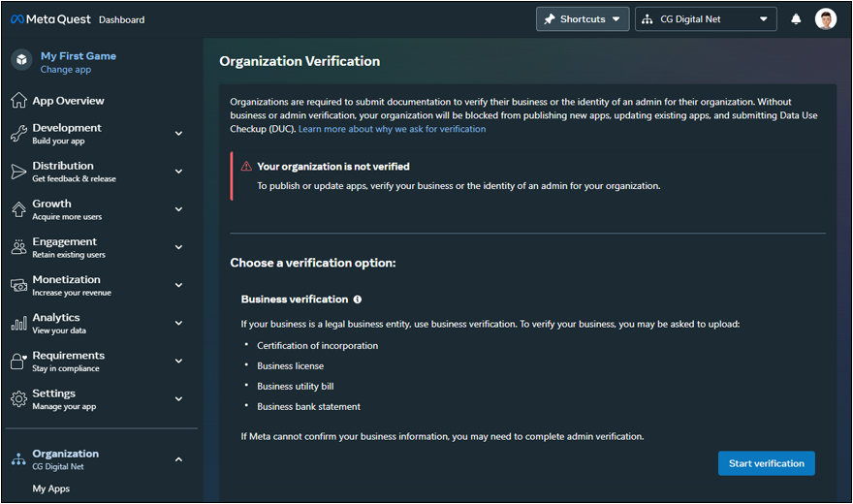Select the Distribution menu label
This screenshot has height=504, width=853.
pos(63,166)
